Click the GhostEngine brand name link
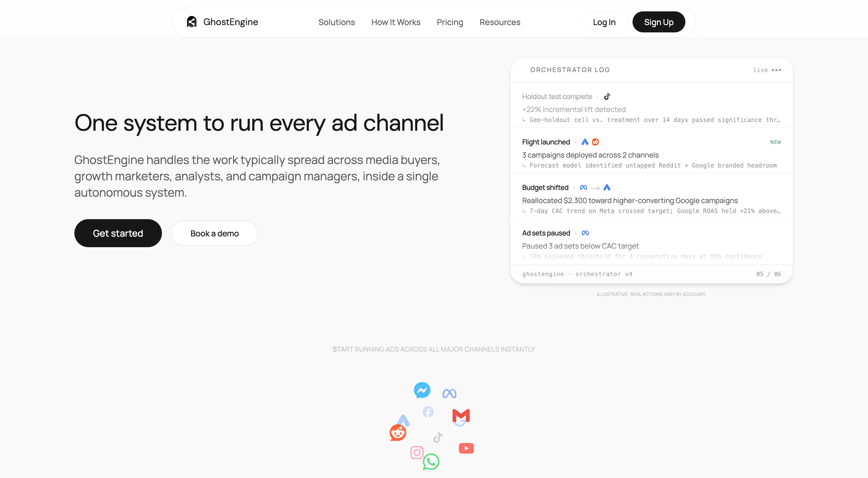 pyautogui.click(x=231, y=22)
